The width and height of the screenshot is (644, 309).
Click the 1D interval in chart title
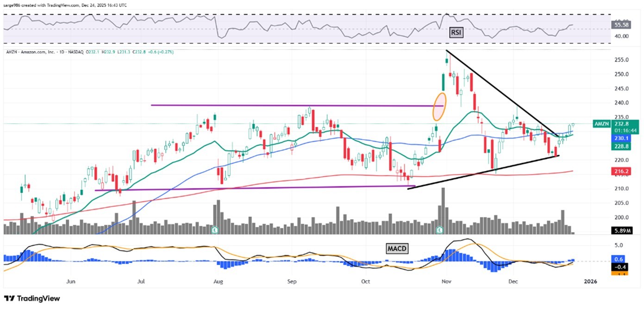click(62, 52)
